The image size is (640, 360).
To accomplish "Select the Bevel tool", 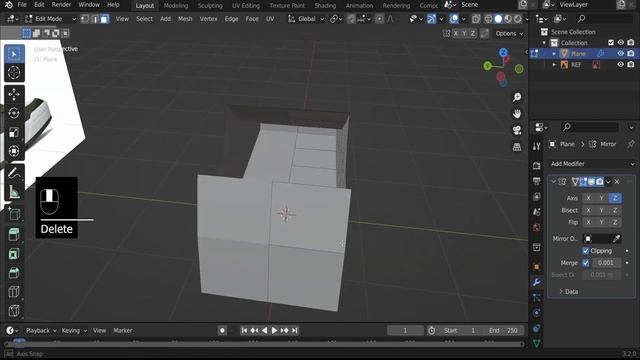I will tap(14, 273).
